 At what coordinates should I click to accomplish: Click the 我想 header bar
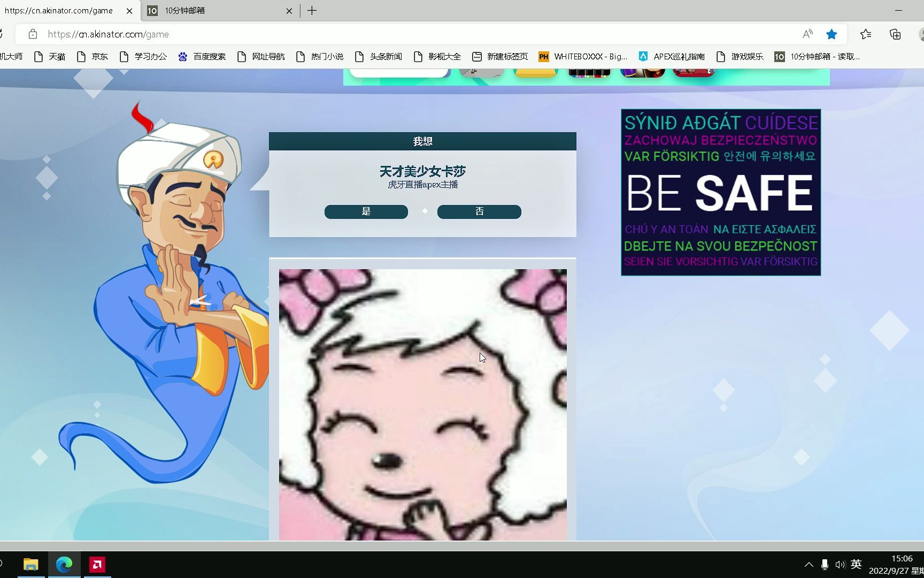point(422,141)
